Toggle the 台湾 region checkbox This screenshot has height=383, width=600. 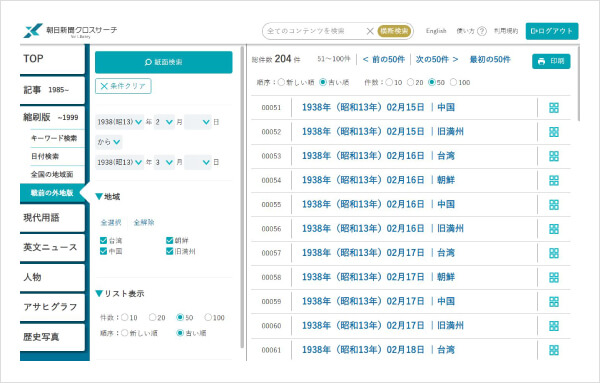point(103,240)
